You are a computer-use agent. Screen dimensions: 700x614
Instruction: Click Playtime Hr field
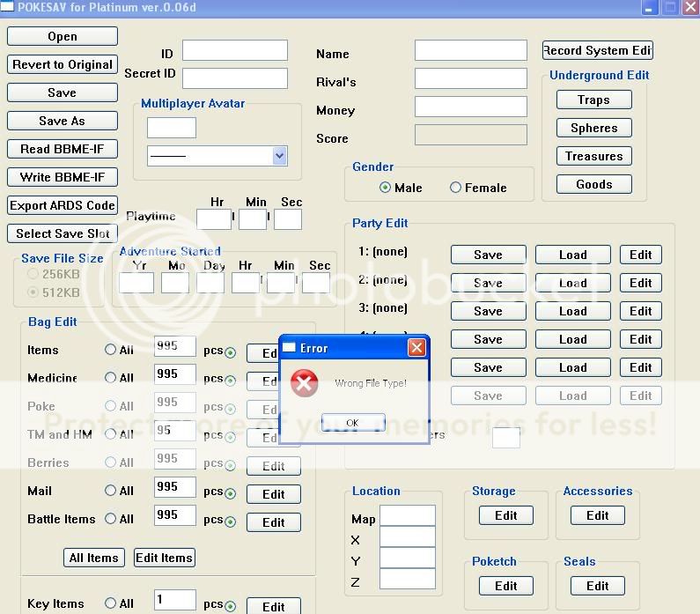pyautogui.click(x=214, y=219)
